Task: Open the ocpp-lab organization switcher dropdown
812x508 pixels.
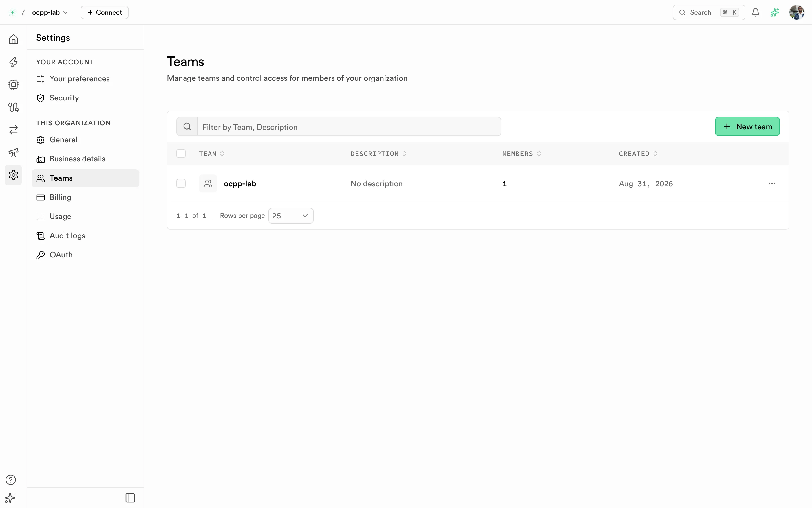Action: point(50,12)
